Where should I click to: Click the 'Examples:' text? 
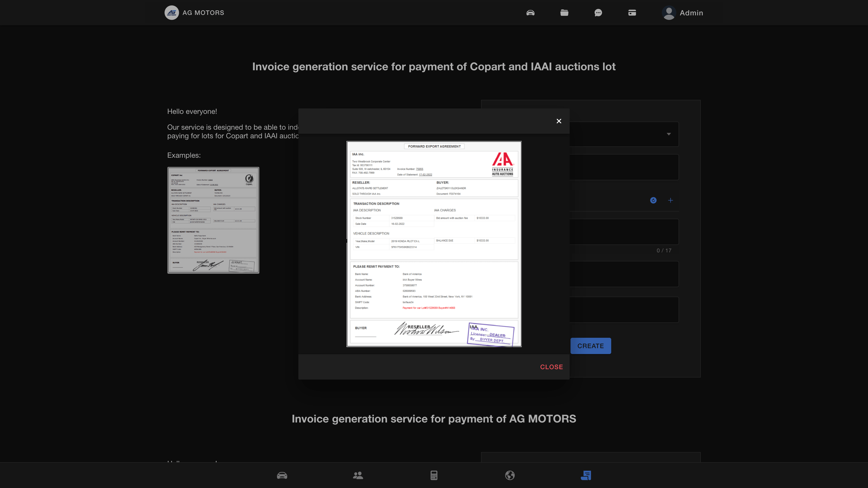coord(184,155)
